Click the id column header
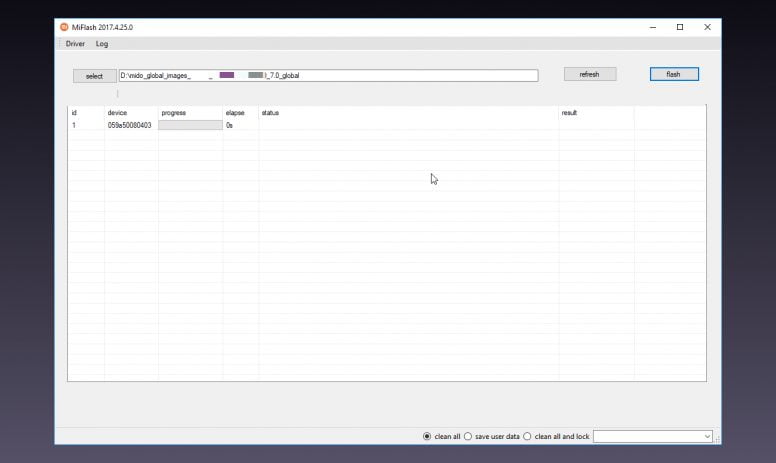The height and width of the screenshot is (463, 776). tap(74, 113)
